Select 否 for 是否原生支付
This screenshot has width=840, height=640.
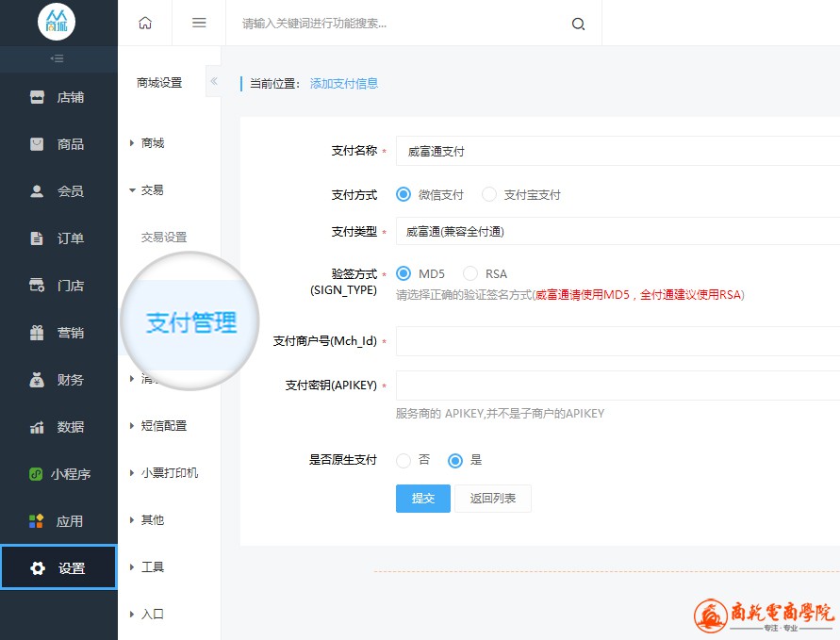click(x=404, y=460)
